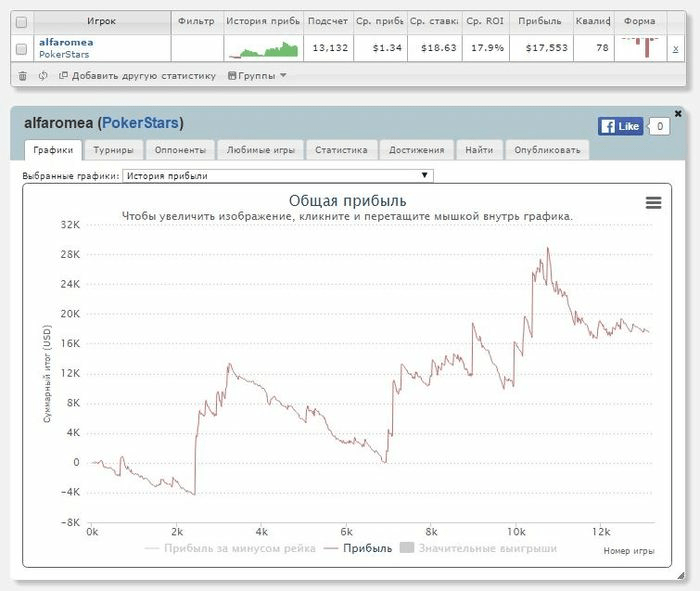Switch to the Оппоненты tab
Image resolution: width=700 pixels, height=591 pixels.
180,150
